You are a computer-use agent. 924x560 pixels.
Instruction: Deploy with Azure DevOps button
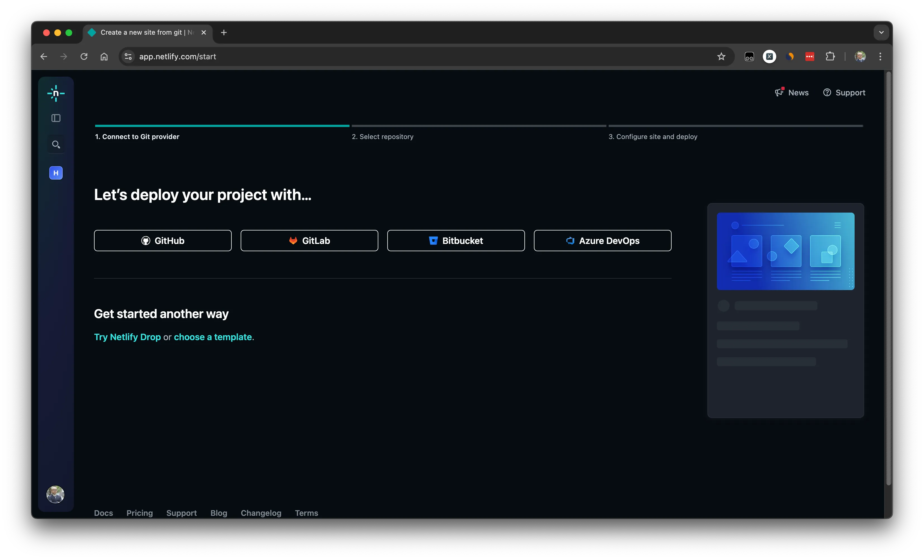click(x=603, y=241)
